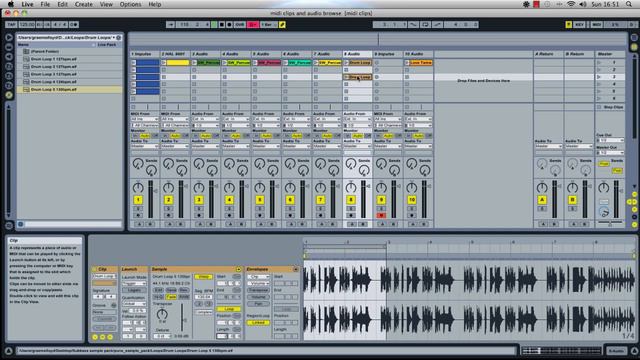The height and width of the screenshot is (360, 640).
Task: Select file browser 1 icon
Action: click(x=9, y=67)
